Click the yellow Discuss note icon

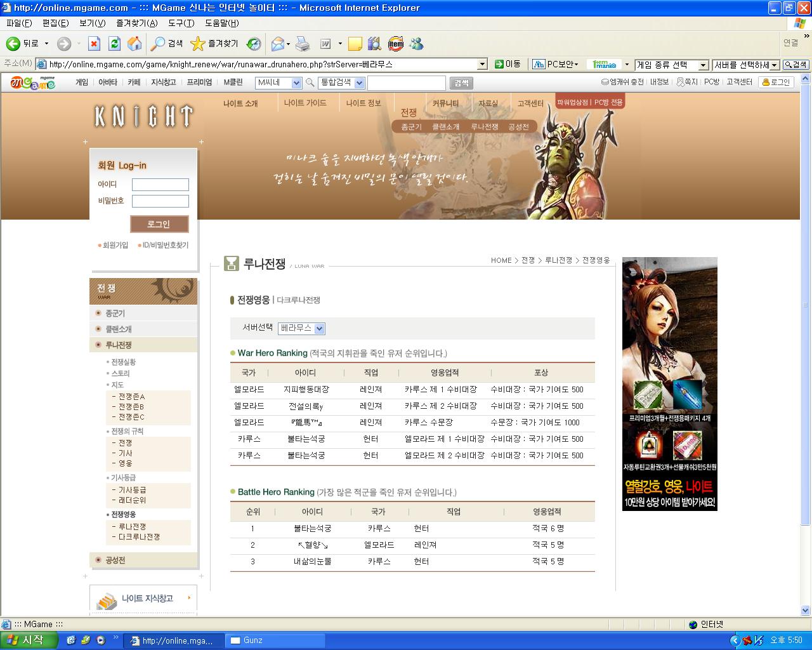(355, 43)
